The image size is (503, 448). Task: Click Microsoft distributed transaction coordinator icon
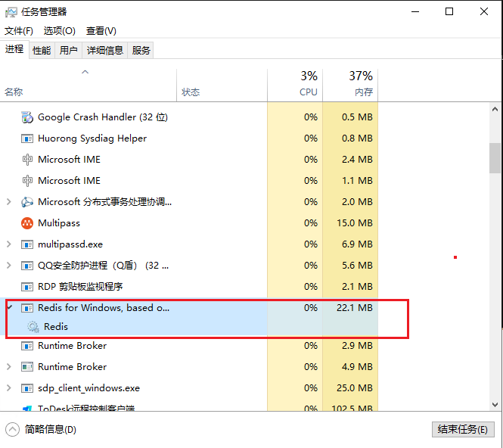coord(27,202)
